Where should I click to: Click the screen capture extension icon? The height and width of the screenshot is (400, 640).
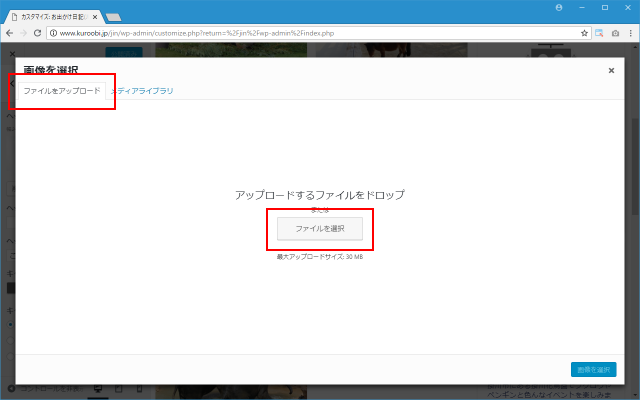pos(599,33)
